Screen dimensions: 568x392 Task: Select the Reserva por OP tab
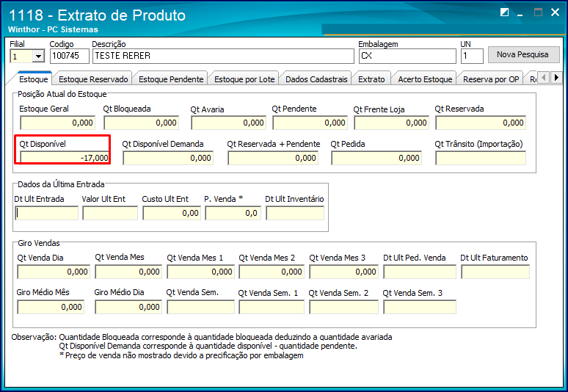(x=491, y=79)
